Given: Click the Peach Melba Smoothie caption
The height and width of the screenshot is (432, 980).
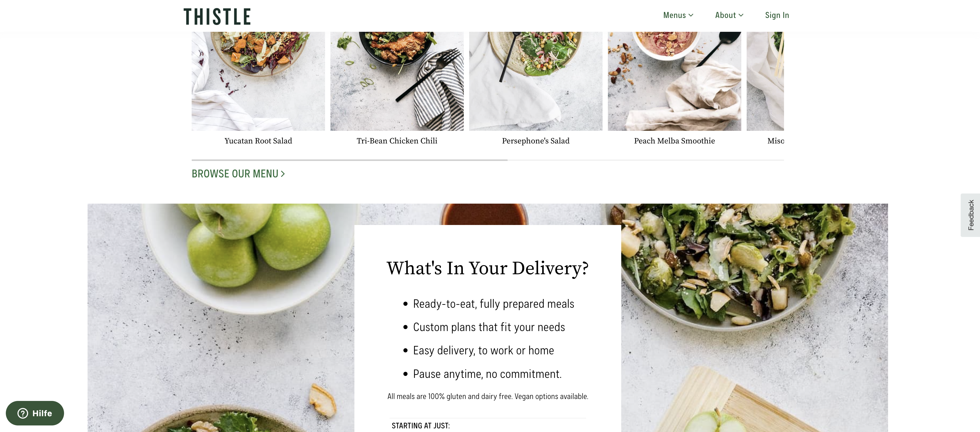Looking at the screenshot, I should [x=674, y=141].
